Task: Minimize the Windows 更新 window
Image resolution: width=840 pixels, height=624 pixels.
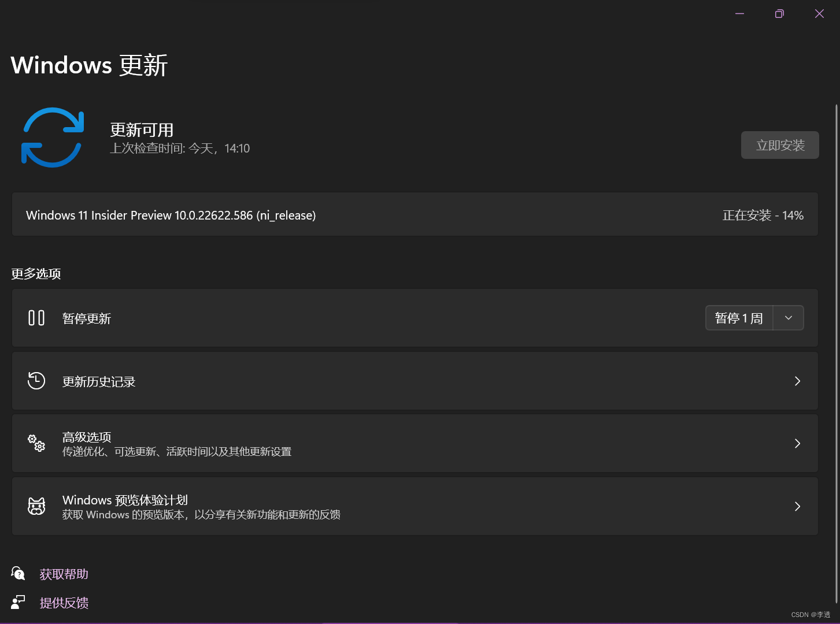Action: [739, 14]
